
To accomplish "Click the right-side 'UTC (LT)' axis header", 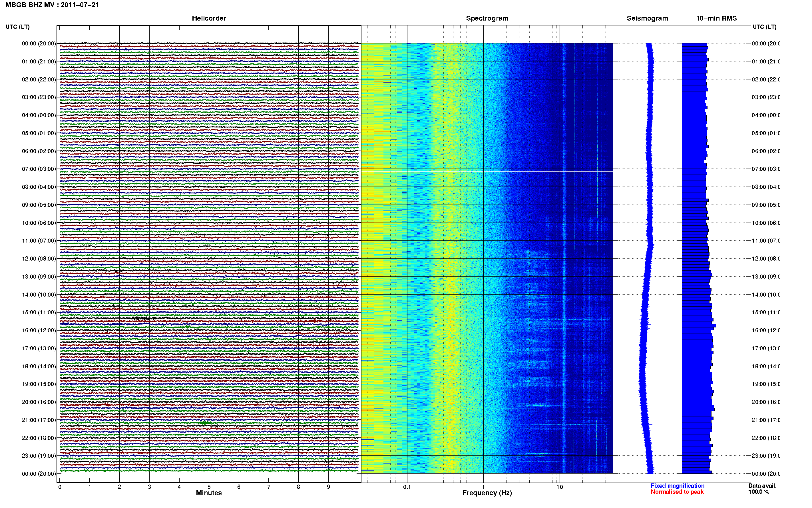I will pyautogui.click(x=764, y=27).
